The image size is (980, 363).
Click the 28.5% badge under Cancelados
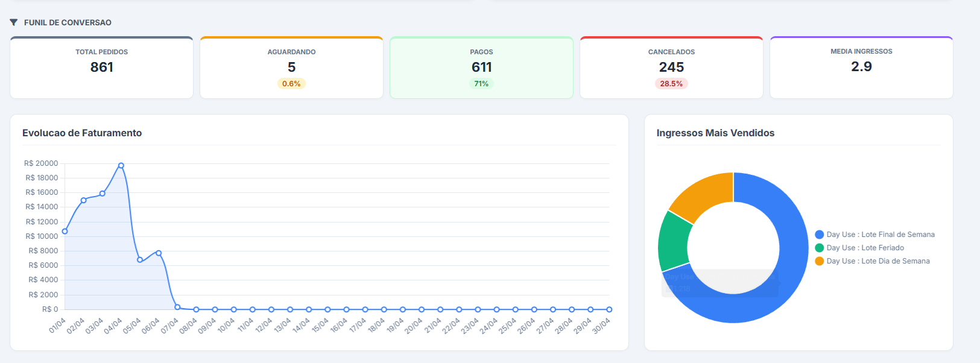coord(671,84)
